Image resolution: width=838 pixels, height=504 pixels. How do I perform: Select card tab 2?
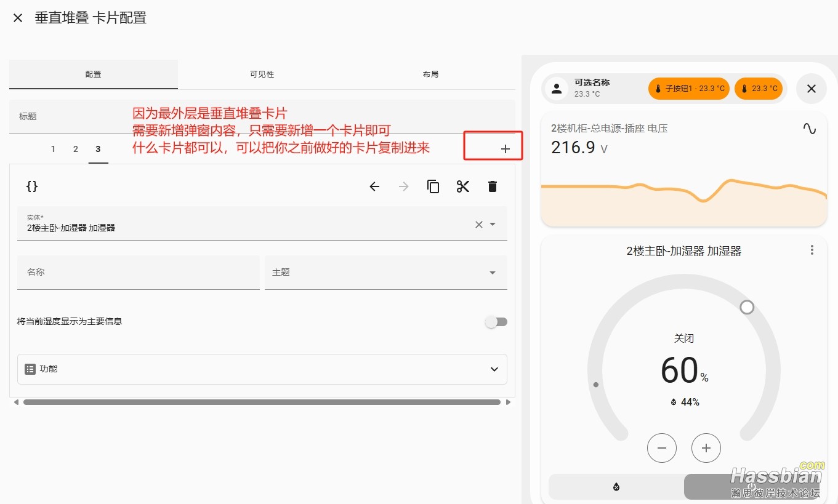pyautogui.click(x=76, y=149)
